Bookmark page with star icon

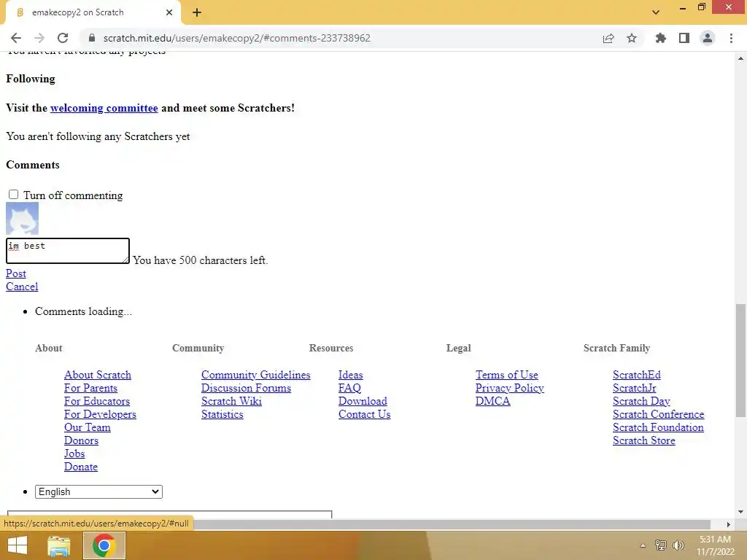pyautogui.click(x=632, y=38)
